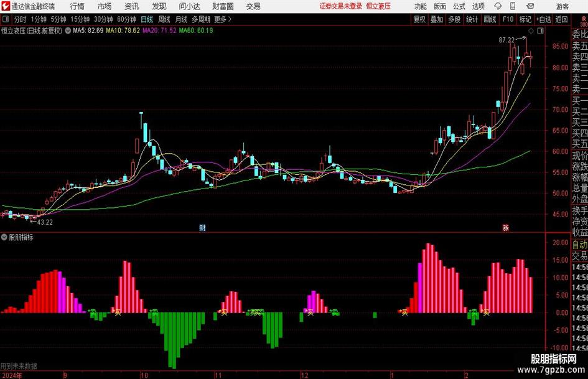
Task: Click the MA5: 82.69 label
Action: pos(88,30)
